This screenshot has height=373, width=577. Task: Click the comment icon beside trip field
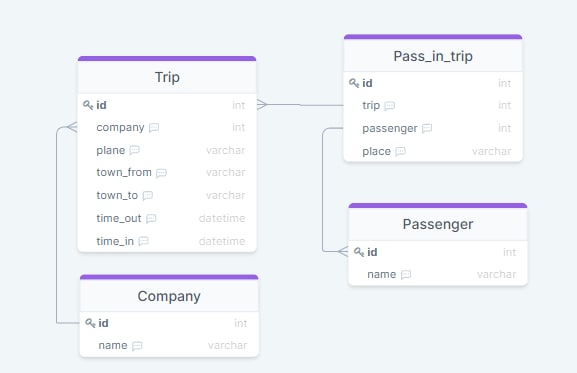point(389,106)
